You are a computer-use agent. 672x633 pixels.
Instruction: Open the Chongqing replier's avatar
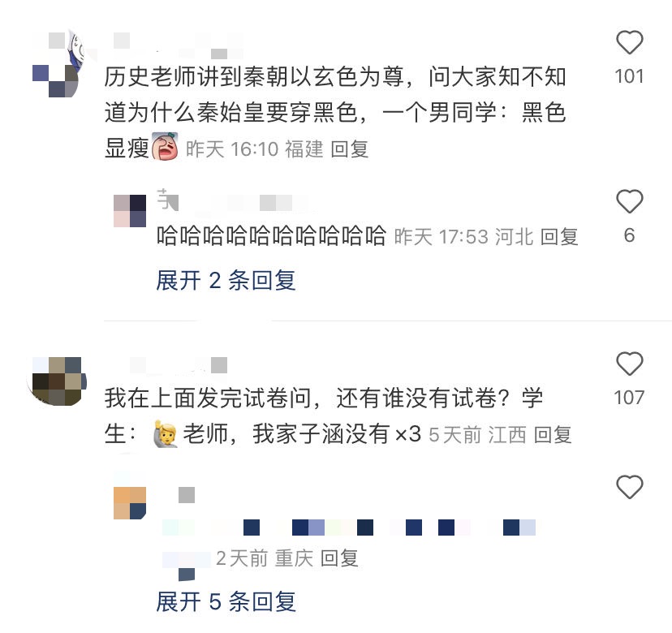130,502
